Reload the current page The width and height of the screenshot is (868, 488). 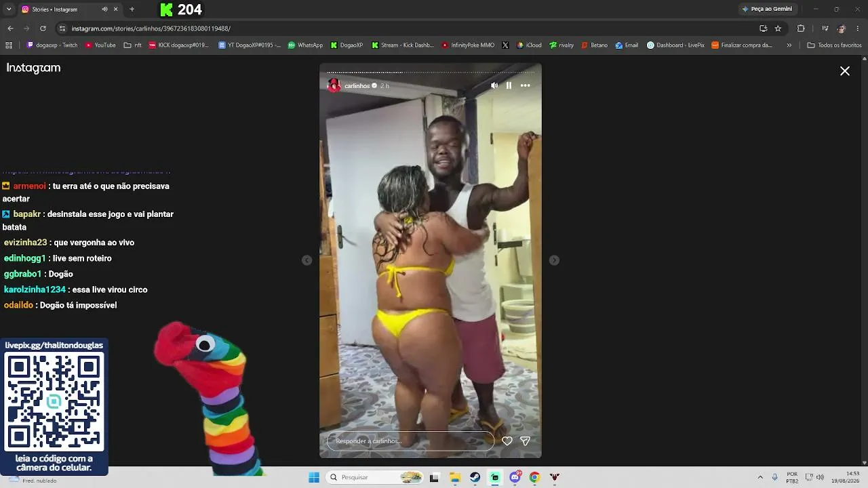pos(43,28)
